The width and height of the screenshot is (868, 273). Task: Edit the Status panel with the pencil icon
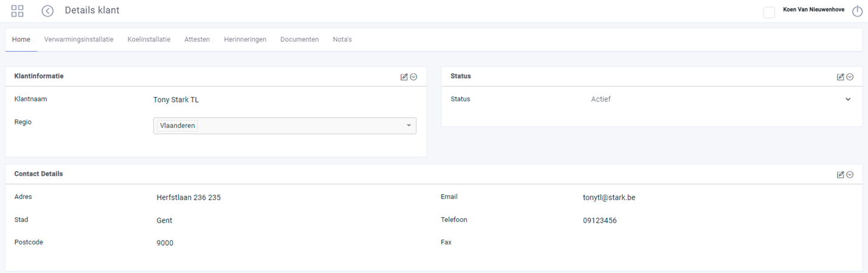(841, 77)
